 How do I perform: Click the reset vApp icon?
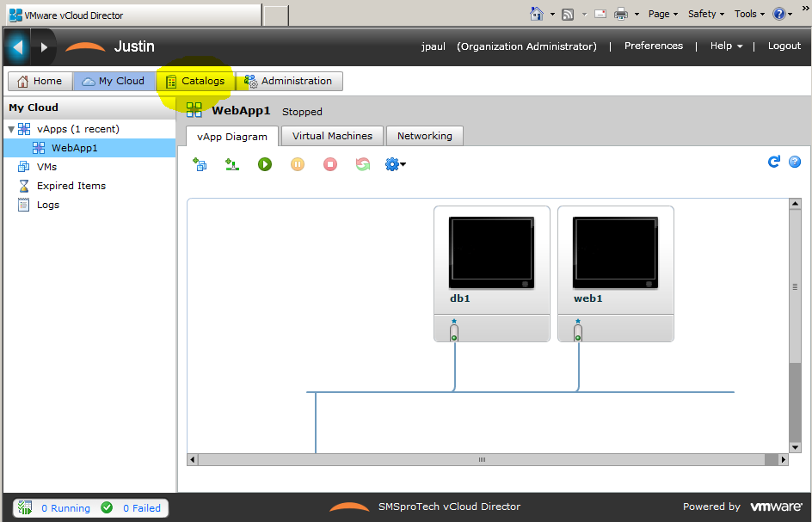tap(362, 164)
